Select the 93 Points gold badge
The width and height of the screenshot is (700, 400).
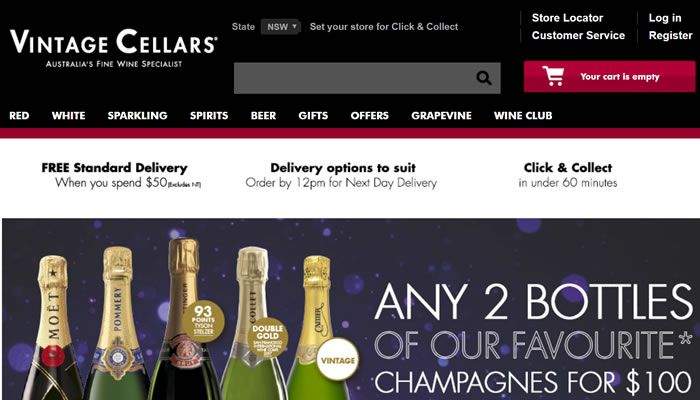tap(203, 321)
